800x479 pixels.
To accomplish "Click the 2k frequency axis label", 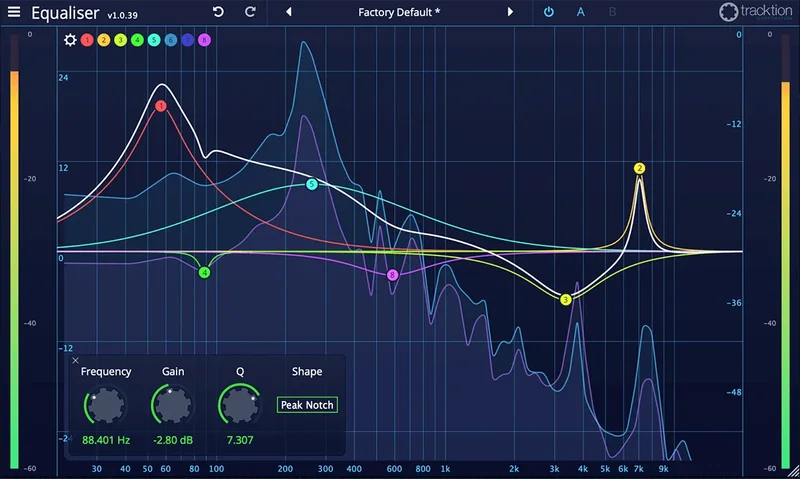I will 514,469.
